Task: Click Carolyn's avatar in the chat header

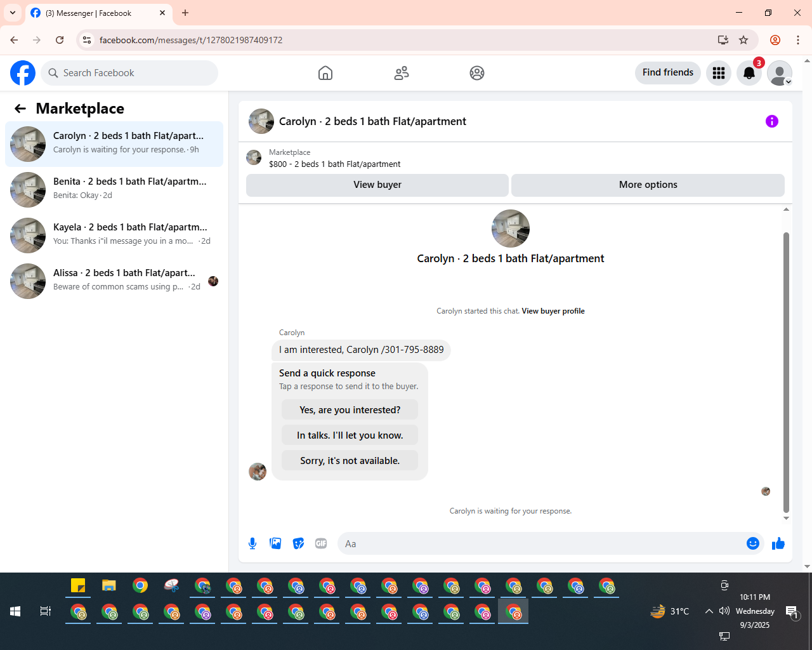Action: point(261,121)
